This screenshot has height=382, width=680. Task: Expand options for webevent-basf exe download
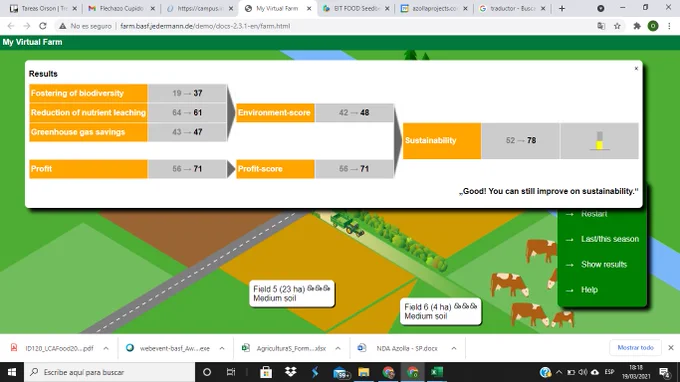click(222, 348)
